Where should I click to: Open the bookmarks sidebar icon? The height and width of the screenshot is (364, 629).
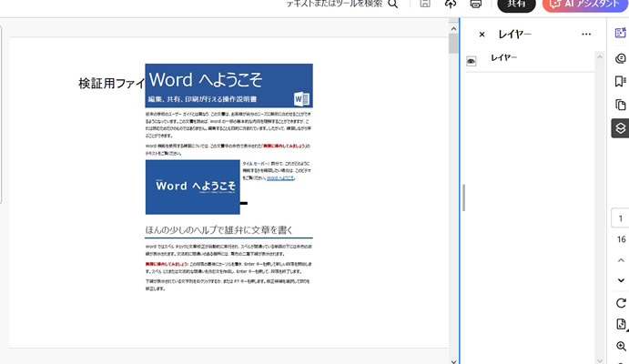[620, 81]
